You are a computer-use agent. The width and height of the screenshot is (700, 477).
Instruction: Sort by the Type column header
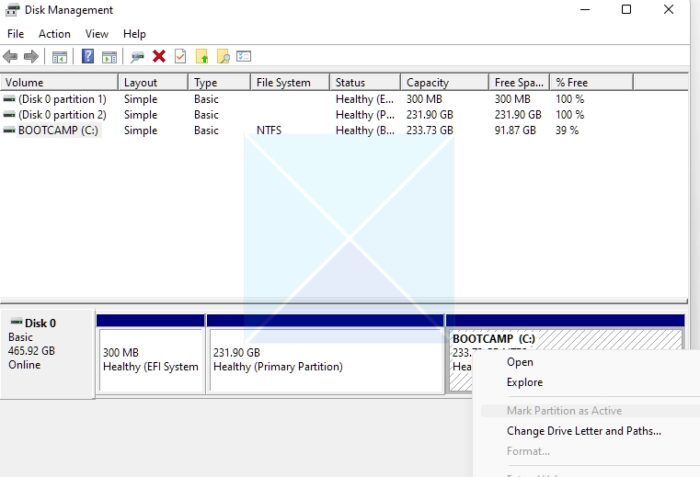pos(219,83)
